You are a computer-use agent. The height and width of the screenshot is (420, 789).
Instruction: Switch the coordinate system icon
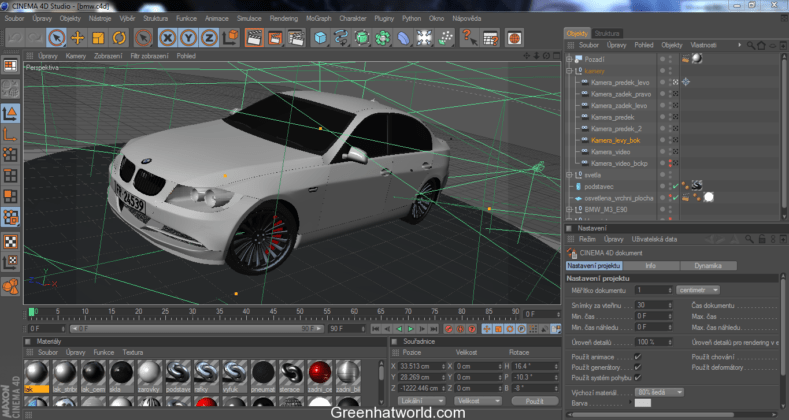coord(230,38)
